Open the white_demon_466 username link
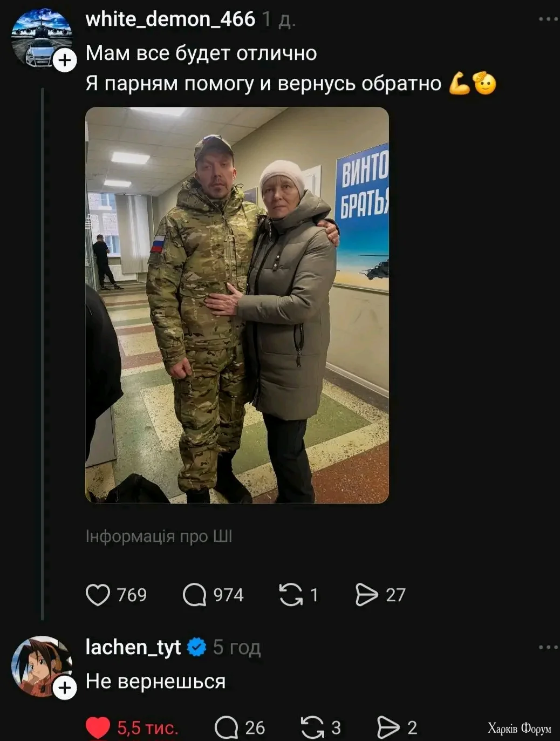 pyautogui.click(x=170, y=19)
